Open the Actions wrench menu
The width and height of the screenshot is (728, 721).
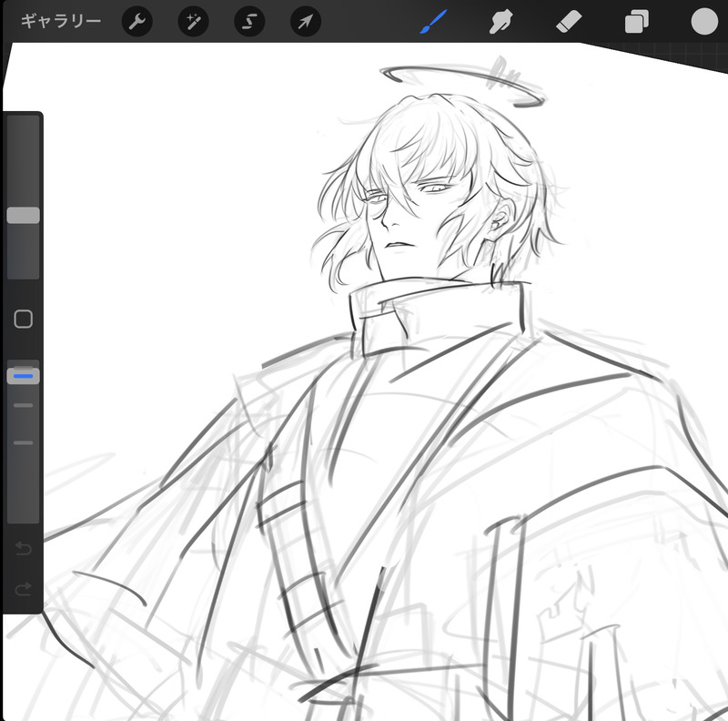(x=137, y=21)
